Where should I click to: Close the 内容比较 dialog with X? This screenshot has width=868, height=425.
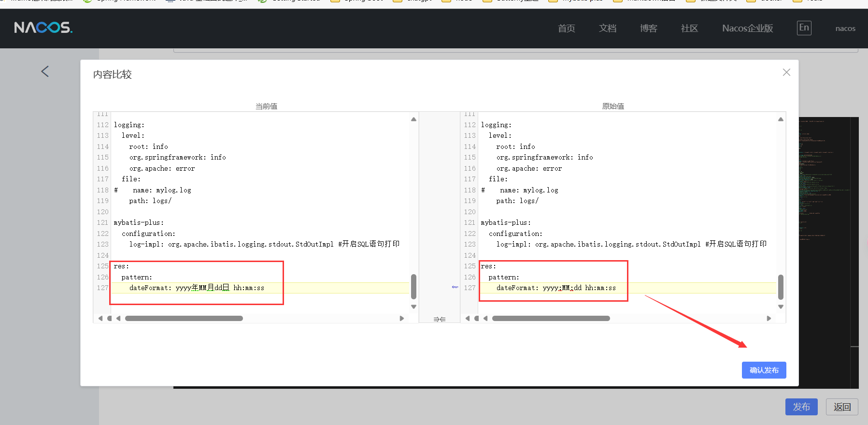pyautogui.click(x=786, y=72)
